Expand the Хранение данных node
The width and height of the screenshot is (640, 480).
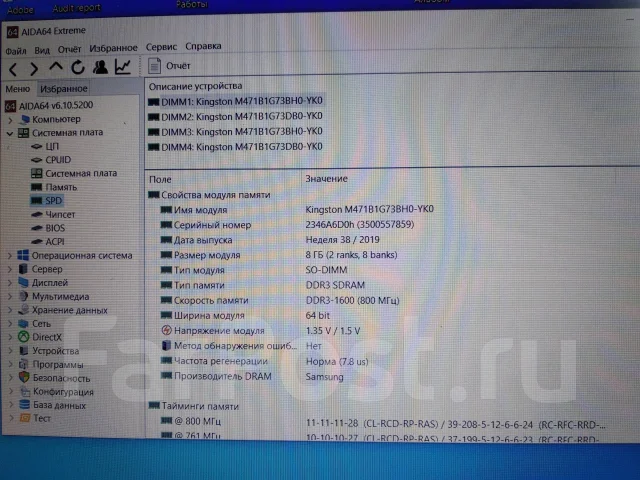click(x=10, y=310)
